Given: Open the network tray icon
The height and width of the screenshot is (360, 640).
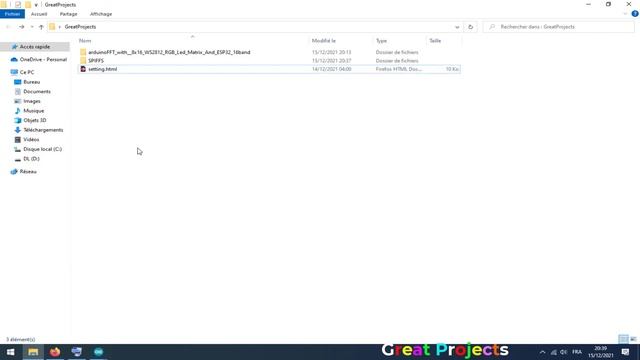Looking at the screenshot, I should [553, 352].
